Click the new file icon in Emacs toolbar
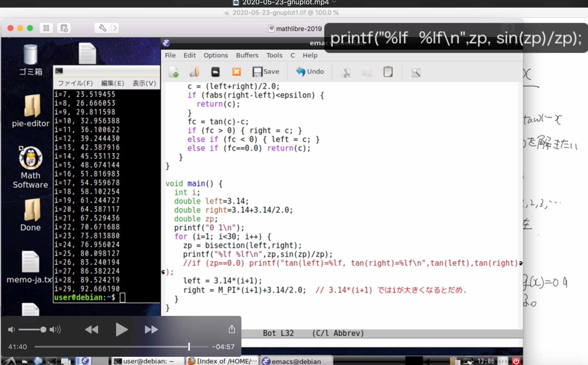Viewport: 588px width, 365px height. click(174, 72)
